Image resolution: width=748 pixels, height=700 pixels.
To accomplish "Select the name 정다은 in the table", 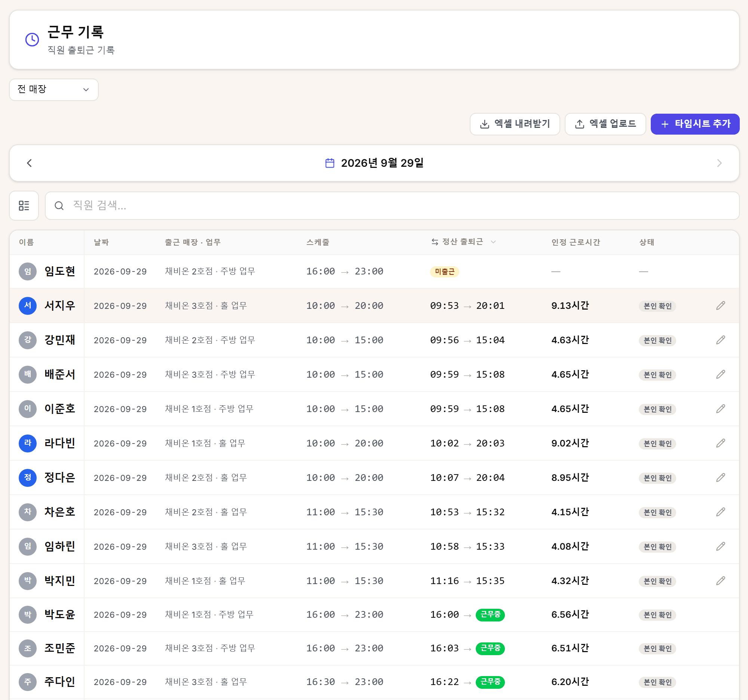I will pyautogui.click(x=60, y=478).
